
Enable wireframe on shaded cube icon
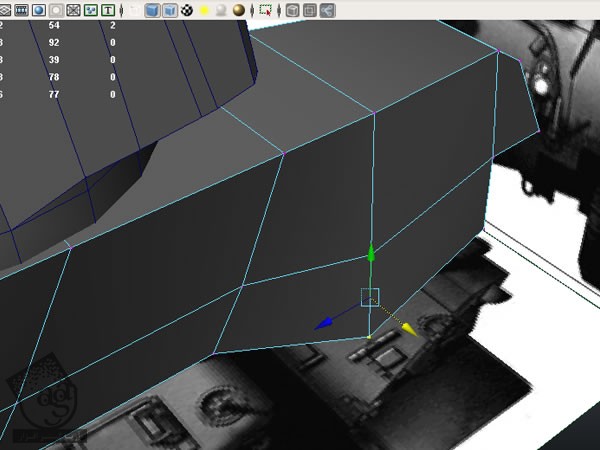coord(169,10)
